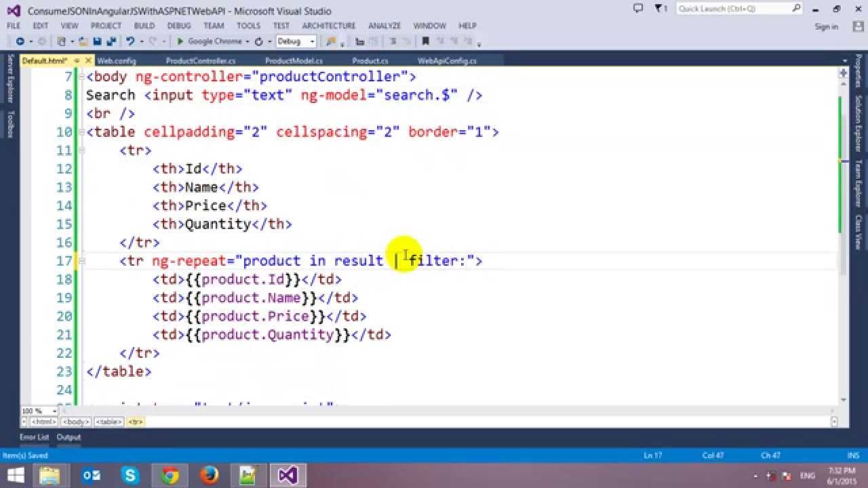Image resolution: width=868 pixels, height=488 pixels.
Task: Open the EDIT menu
Action: [41, 26]
